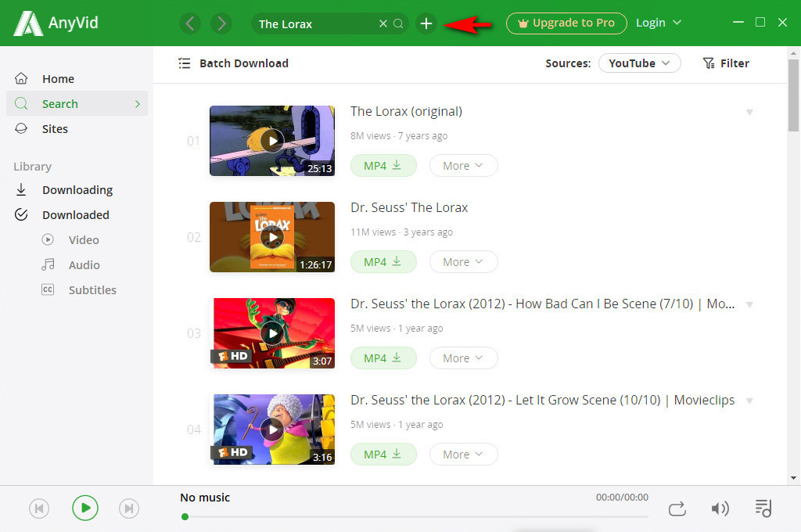The height and width of the screenshot is (532, 801).
Task: Show the Downloaded library
Action: pos(77,214)
